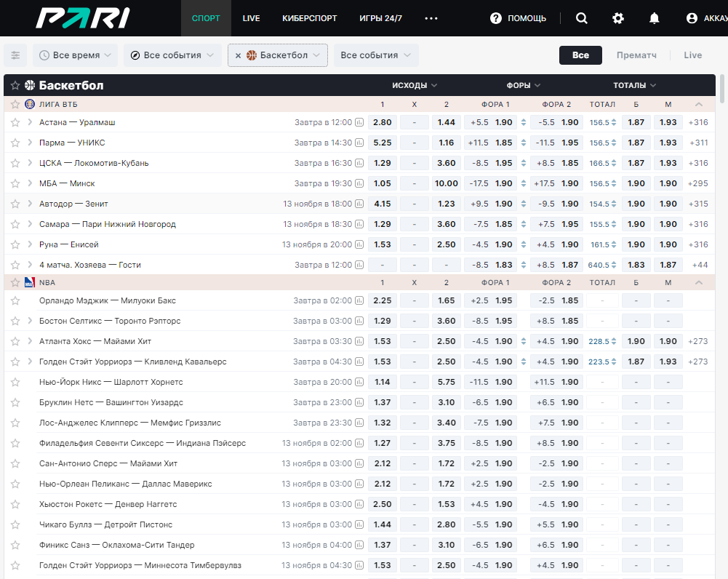Open +316 more markets for Астана — Уралмаш

[698, 123]
